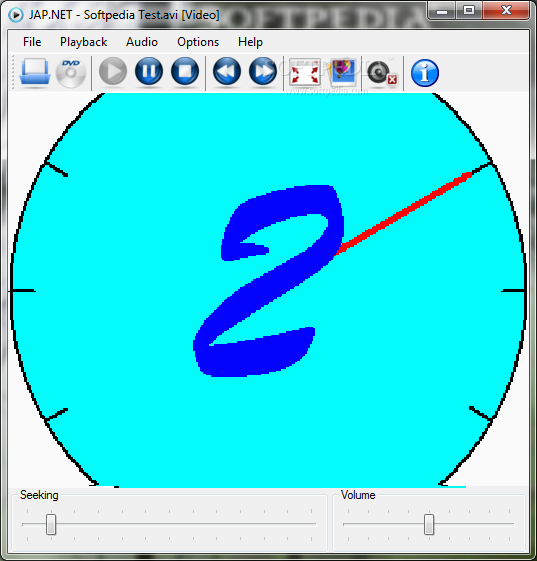This screenshot has width=537, height=561.
Task: Close the JAP.NET window
Action: pos(506,11)
